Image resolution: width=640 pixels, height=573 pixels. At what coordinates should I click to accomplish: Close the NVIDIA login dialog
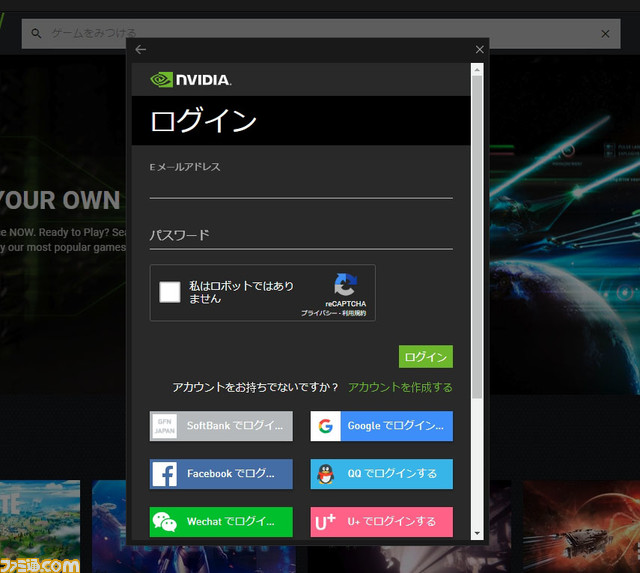pos(480,49)
